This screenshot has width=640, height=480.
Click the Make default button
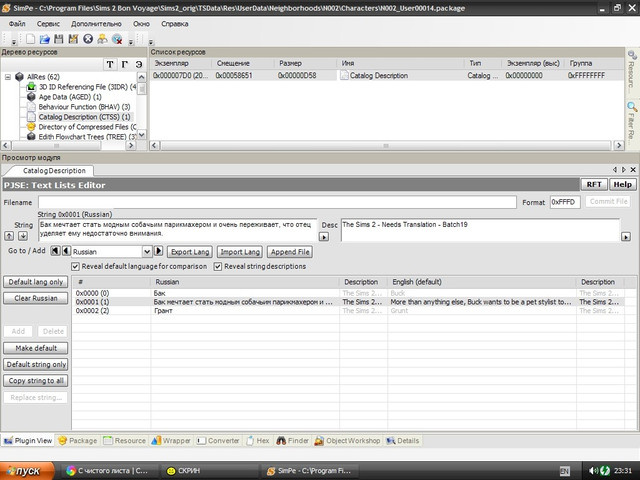[36, 348]
